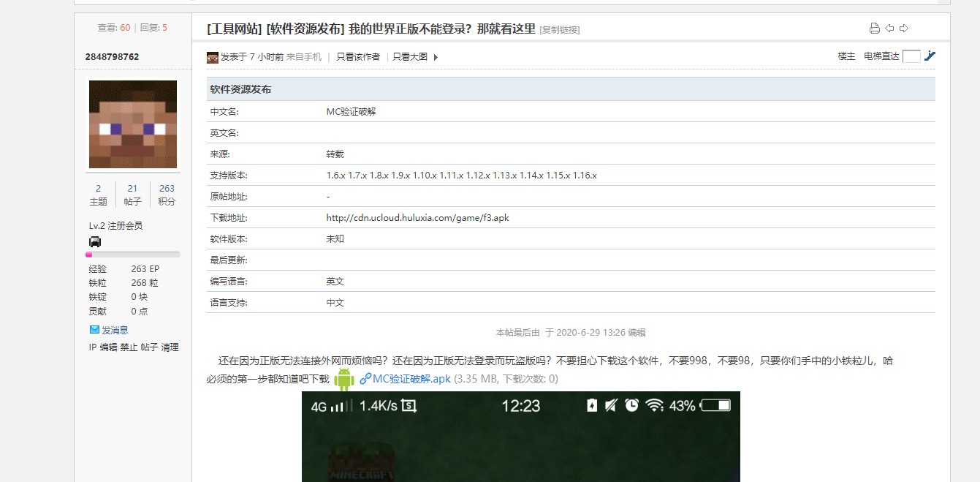Click the 复制链接 copy link button
Viewport: 980px width, 482px height.
pyautogui.click(x=560, y=30)
